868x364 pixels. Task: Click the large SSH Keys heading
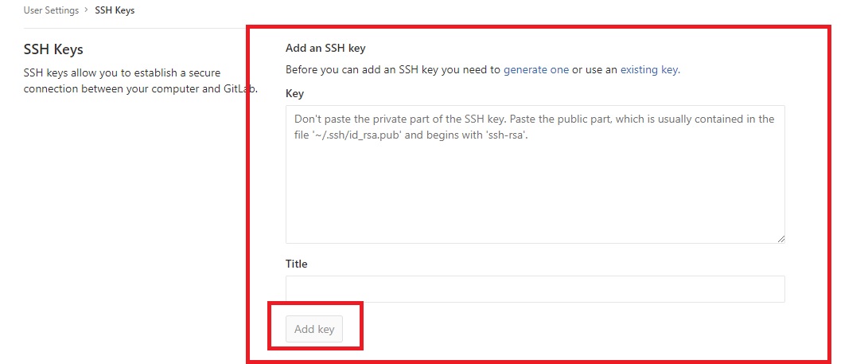(53, 50)
